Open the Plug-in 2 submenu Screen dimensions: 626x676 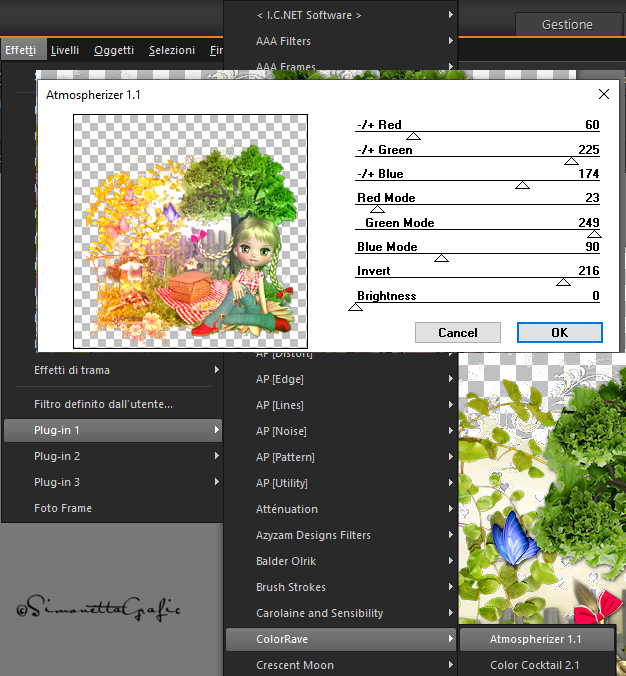click(113, 456)
